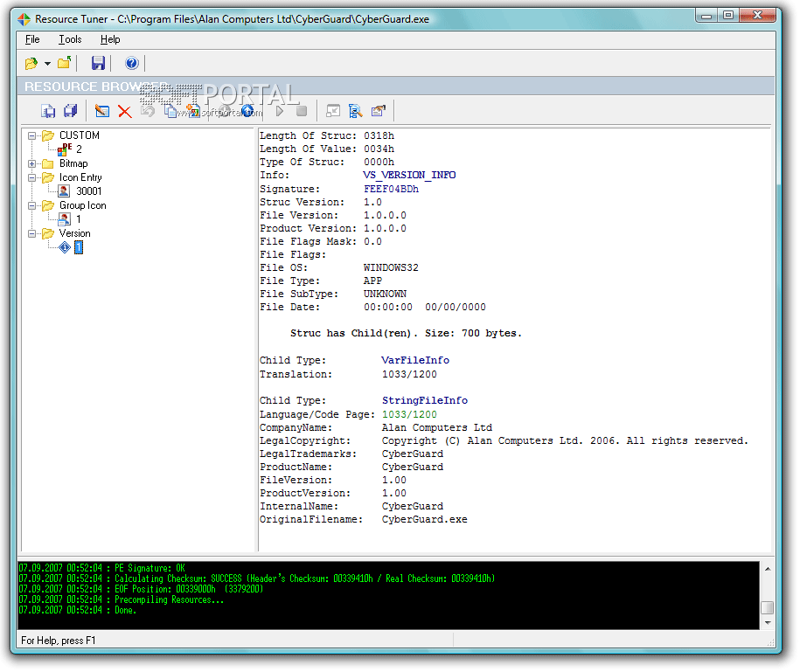
Task: Open the recent files dropdown arrow
Action: [47, 64]
